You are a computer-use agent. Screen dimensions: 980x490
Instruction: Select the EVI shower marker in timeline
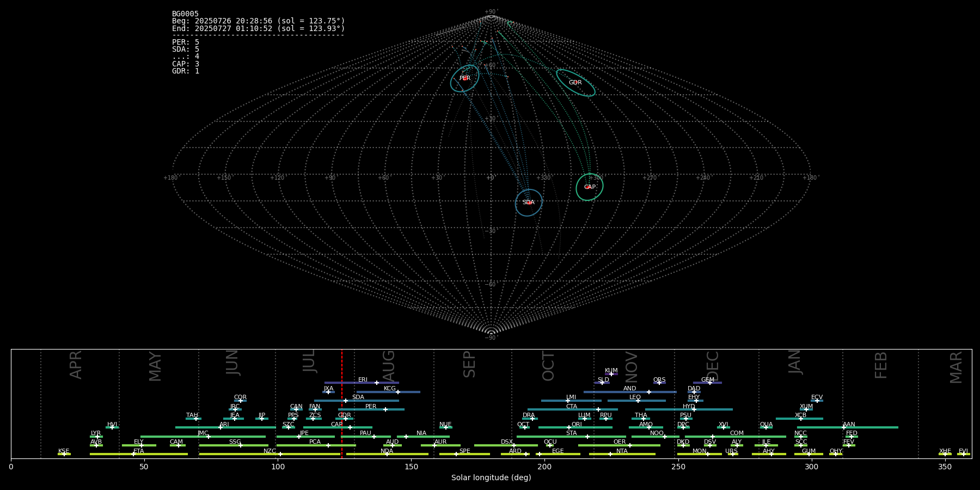pyautogui.click(x=964, y=454)
